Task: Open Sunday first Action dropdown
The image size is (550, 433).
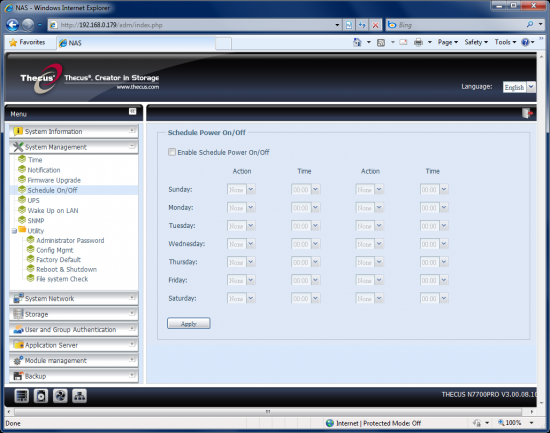Action: [x=241, y=189]
